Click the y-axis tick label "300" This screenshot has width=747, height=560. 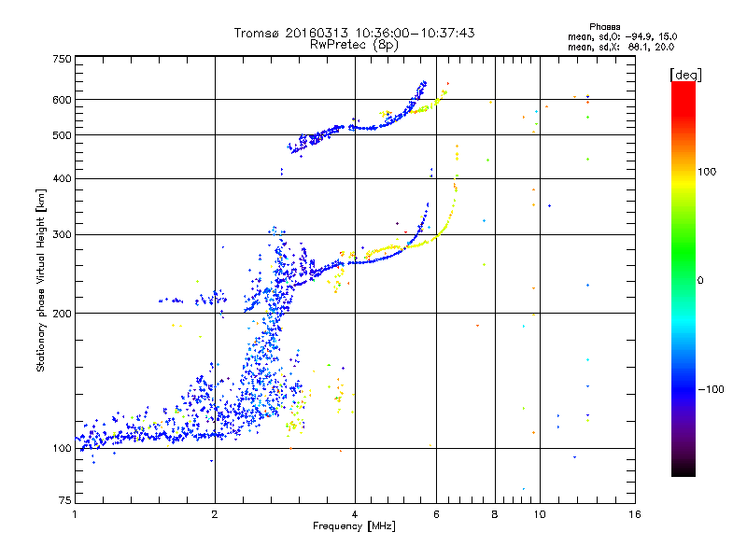63,235
